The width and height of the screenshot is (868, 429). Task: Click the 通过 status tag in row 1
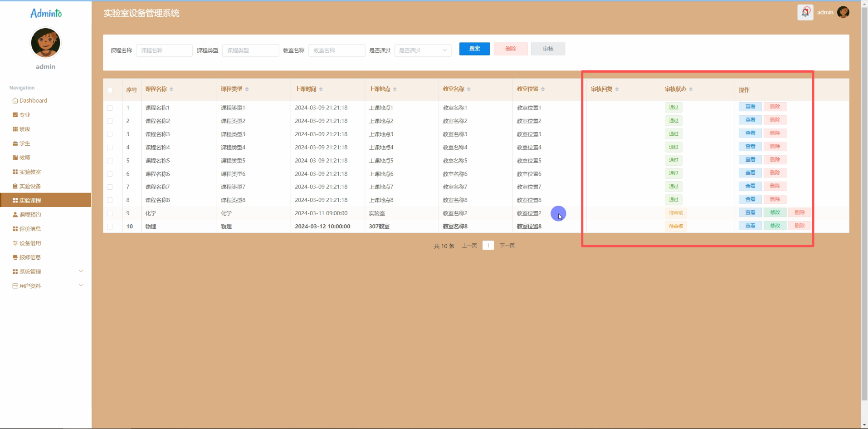673,108
